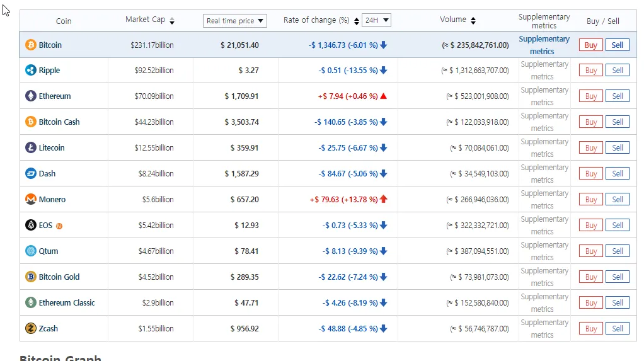Viewport: 644px width, 361px height.
Task: Click the orange N badge next to EOS
Action: (59, 226)
